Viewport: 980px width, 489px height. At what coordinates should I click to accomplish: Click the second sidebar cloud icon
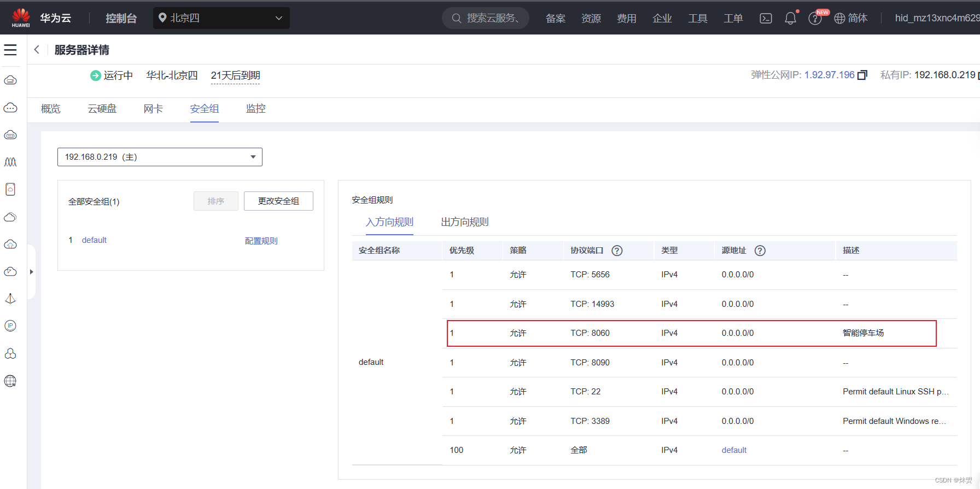point(10,108)
